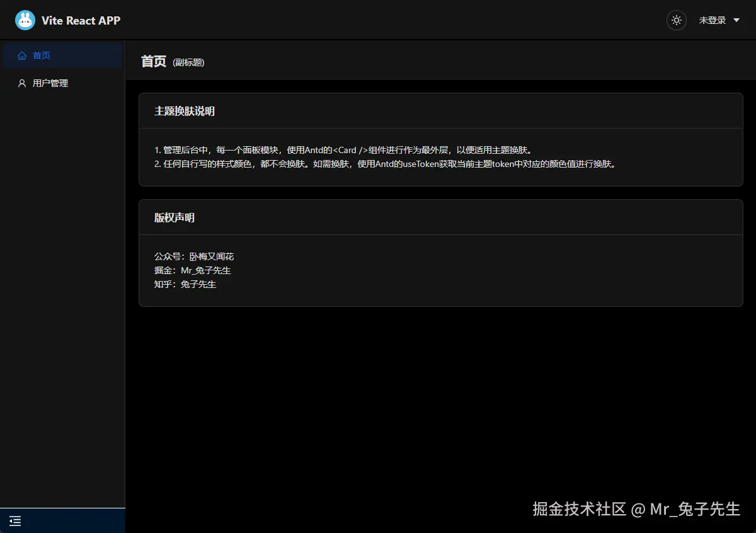756x533 pixels.
Task: Click the 未登录 account label
Action: 713,20
